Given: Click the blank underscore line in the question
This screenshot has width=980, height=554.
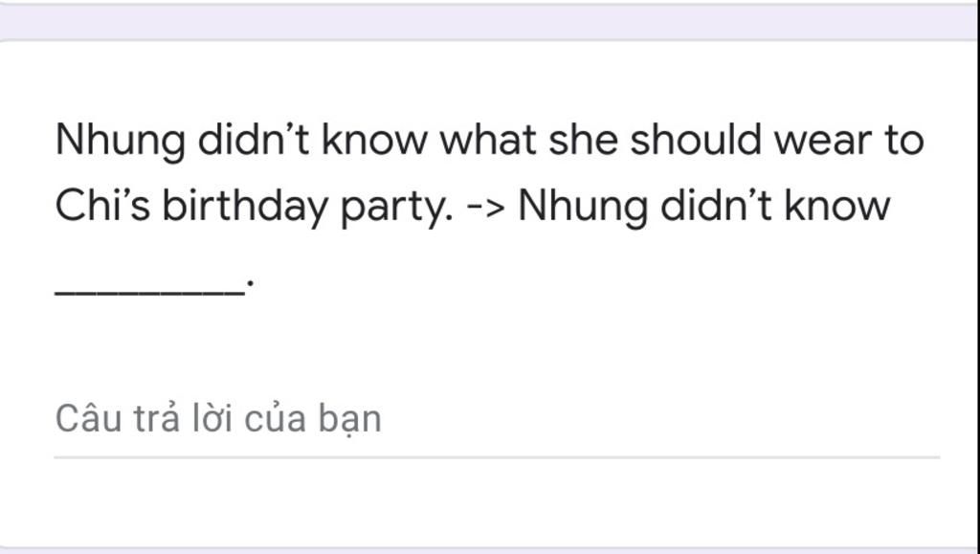Looking at the screenshot, I should coord(150,291).
